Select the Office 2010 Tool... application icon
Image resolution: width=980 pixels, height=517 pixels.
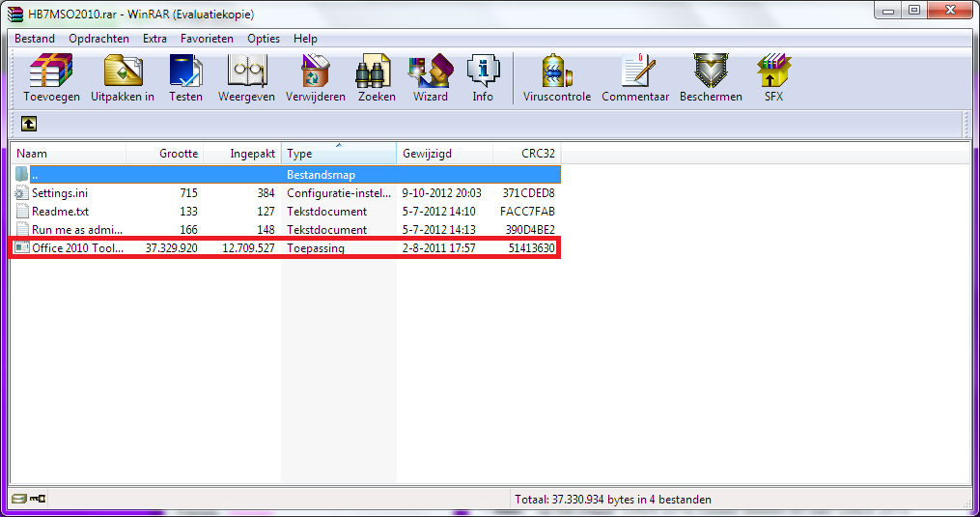coord(22,247)
